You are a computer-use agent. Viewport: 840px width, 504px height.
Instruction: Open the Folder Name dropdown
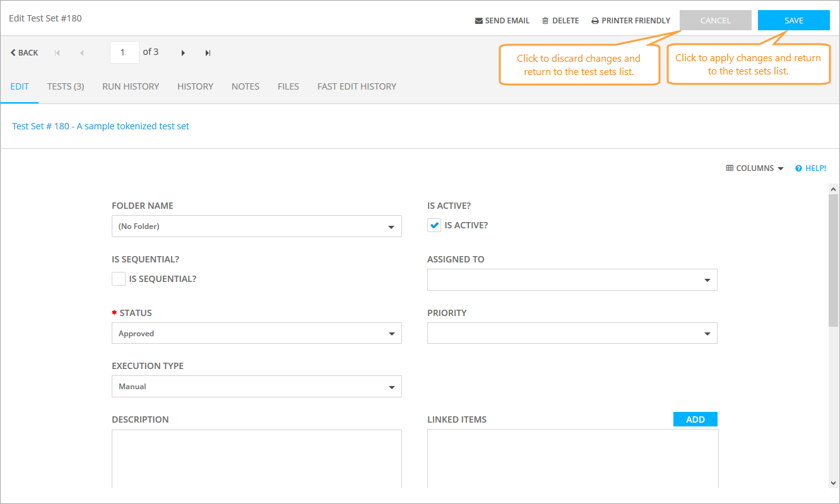tap(256, 226)
